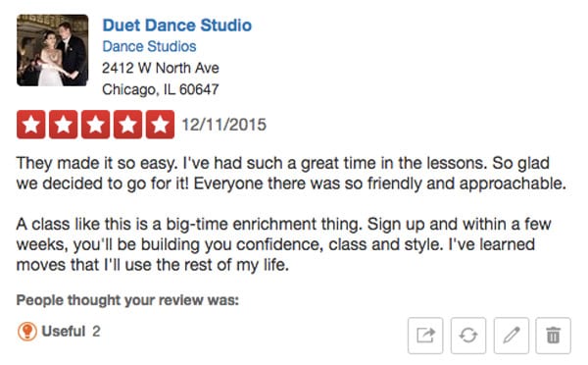The width and height of the screenshot is (588, 365).
Task: Click the Useful count number 2
Action: pos(96,332)
